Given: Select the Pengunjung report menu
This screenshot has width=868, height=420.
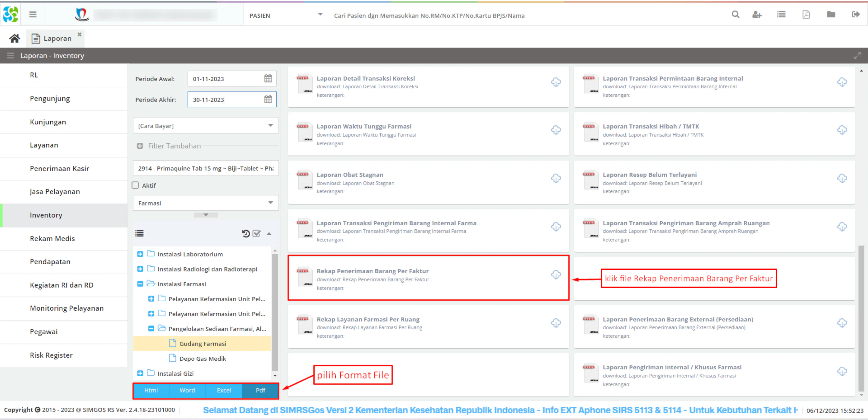Looking at the screenshot, I should point(64,99).
